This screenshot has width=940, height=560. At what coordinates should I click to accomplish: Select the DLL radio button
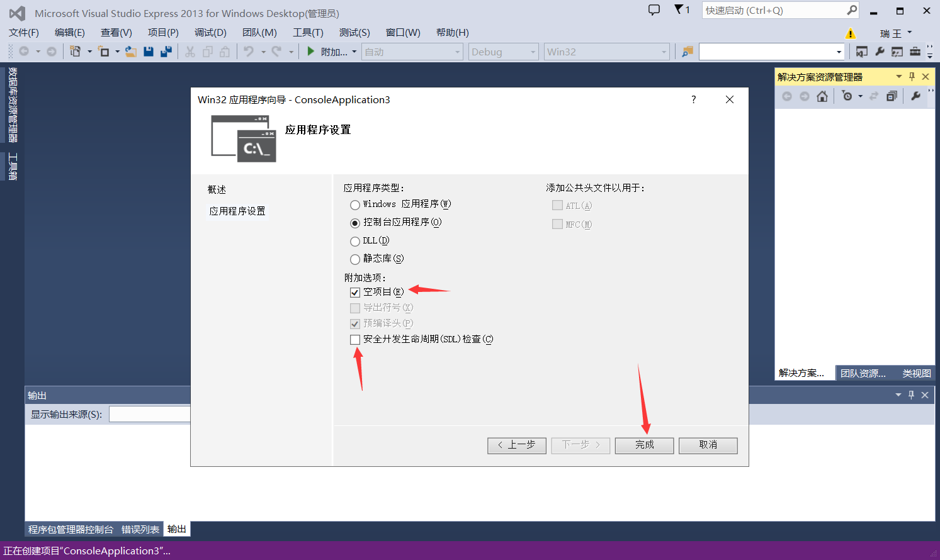pos(355,241)
